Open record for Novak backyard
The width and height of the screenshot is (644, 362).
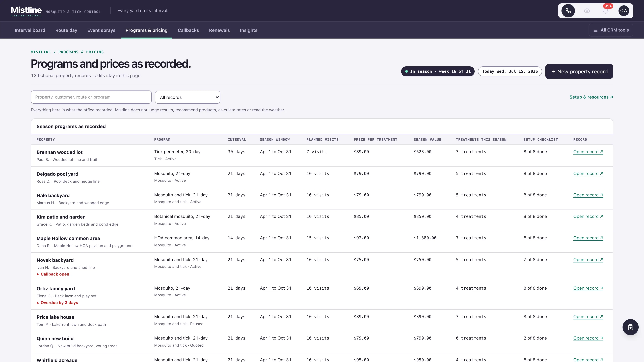(588, 260)
